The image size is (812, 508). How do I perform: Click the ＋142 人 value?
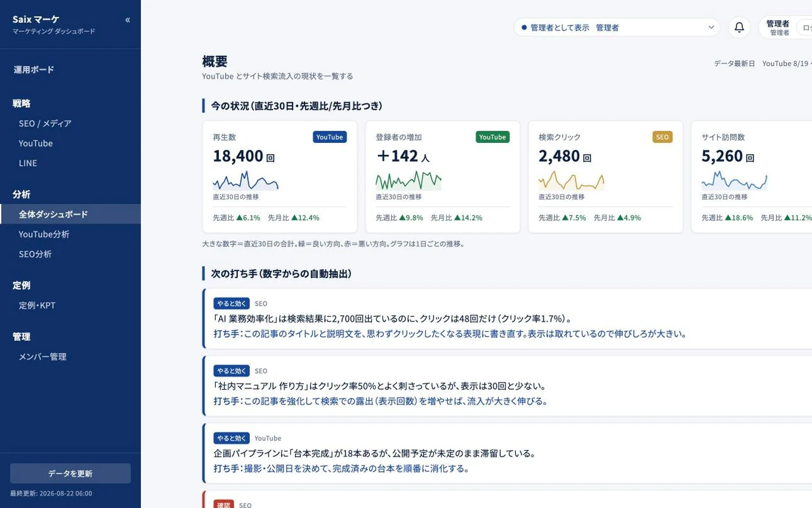(x=403, y=156)
